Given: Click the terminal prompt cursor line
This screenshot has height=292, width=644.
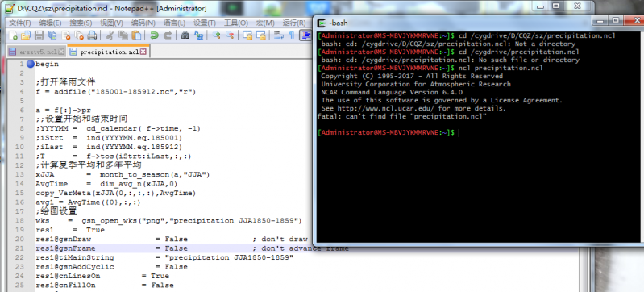Looking at the screenshot, I should (x=388, y=132).
